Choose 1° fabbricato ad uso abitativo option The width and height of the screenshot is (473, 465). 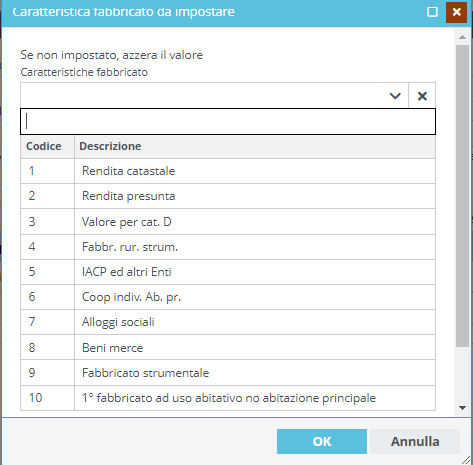(x=228, y=398)
